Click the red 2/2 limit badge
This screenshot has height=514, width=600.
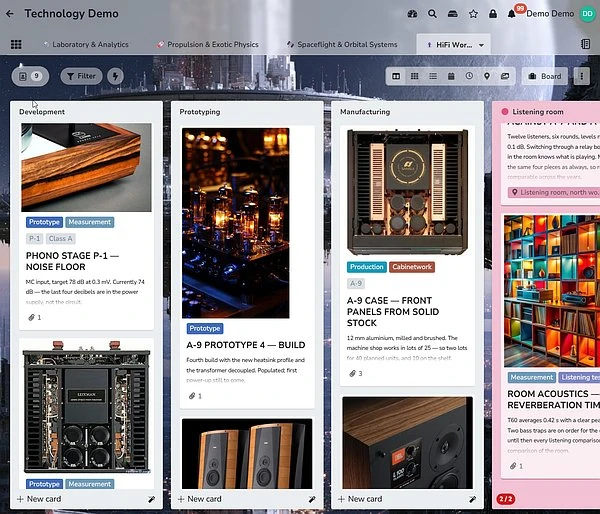click(x=505, y=499)
